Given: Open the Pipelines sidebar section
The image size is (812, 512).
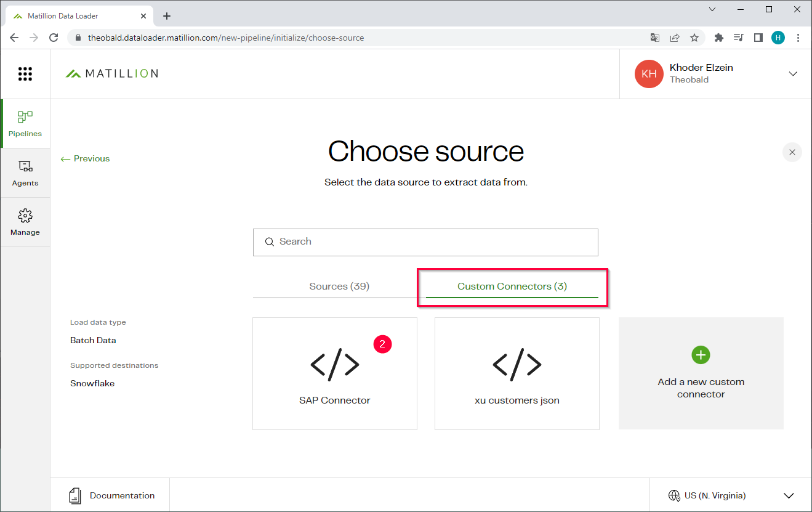Looking at the screenshot, I should click(25, 124).
